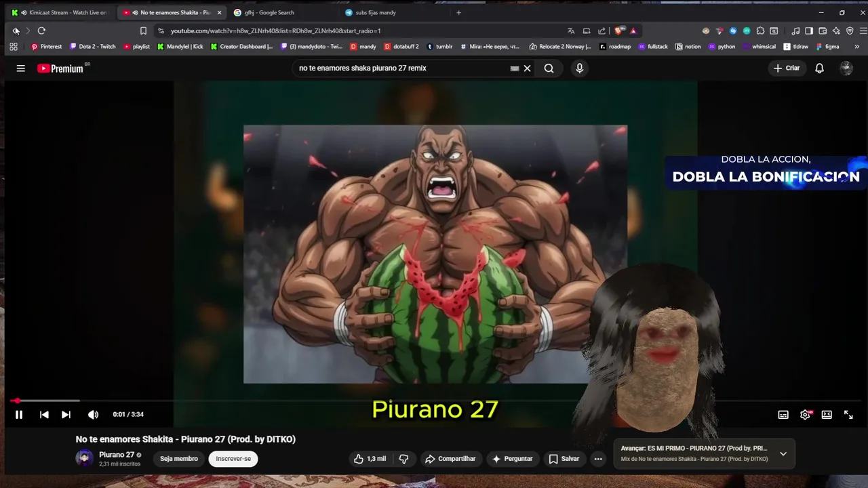Image resolution: width=868 pixels, height=488 pixels.
Task: Open the YouTube guide hamburger menu
Action: (21, 68)
